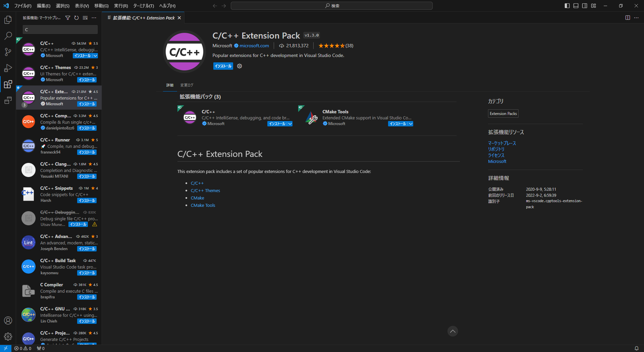Image resolution: width=644 pixels, height=352 pixels.
Task: Click the extension pack manage gear icon
Action: click(239, 66)
